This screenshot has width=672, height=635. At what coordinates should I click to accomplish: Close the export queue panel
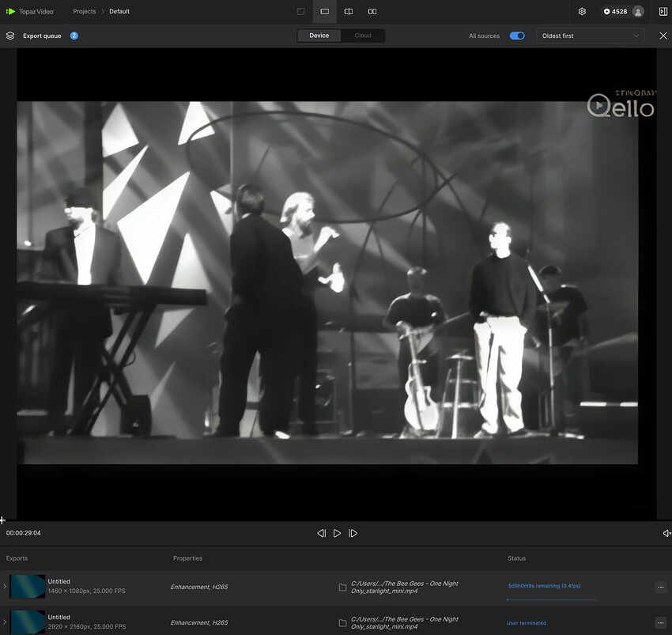(x=663, y=36)
